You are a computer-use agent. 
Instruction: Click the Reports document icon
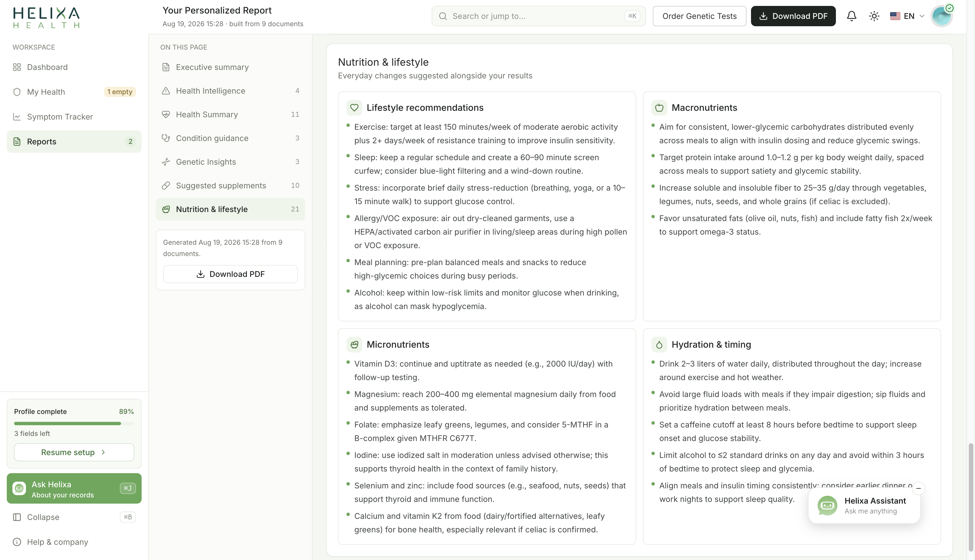click(x=17, y=142)
